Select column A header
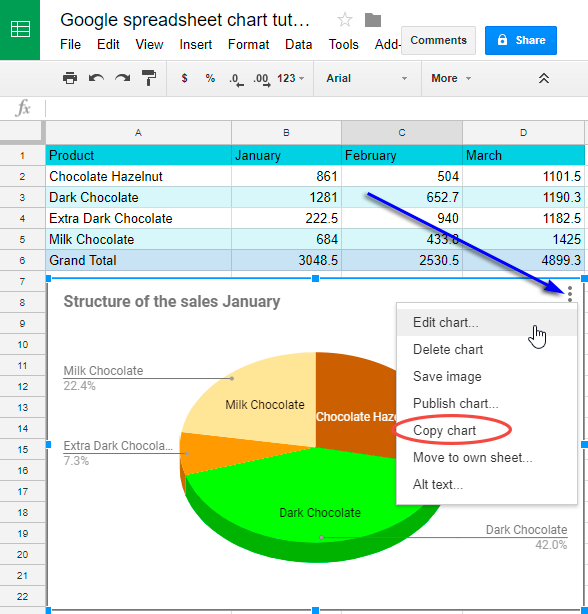This screenshot has height=614, width=588. coord(138,133)
